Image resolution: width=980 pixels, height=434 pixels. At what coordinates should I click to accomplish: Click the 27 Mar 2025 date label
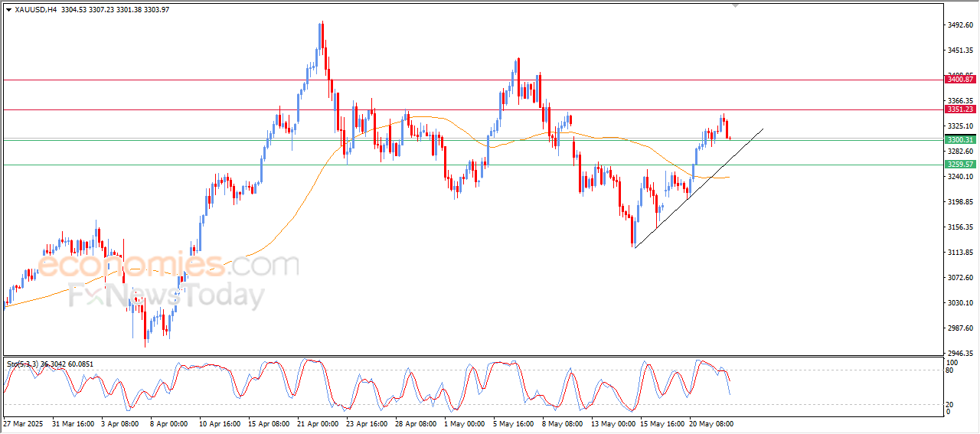pos(23,423)
